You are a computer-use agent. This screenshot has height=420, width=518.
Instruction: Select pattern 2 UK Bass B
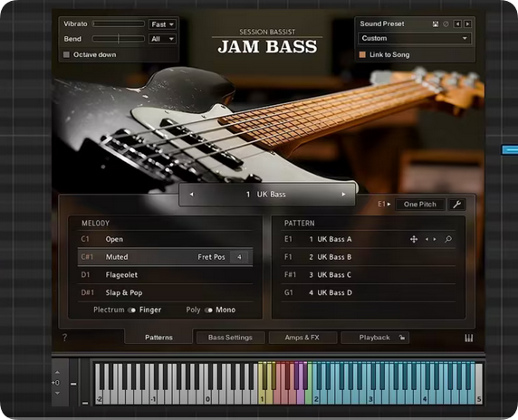pyautogui.click(x=368, y=257)
